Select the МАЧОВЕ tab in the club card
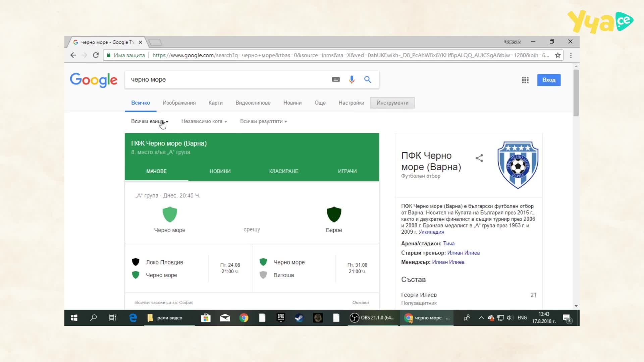Image resolution: width=644 pixels, height=362 pixels. pyautogui.click(x=156, y=171)
